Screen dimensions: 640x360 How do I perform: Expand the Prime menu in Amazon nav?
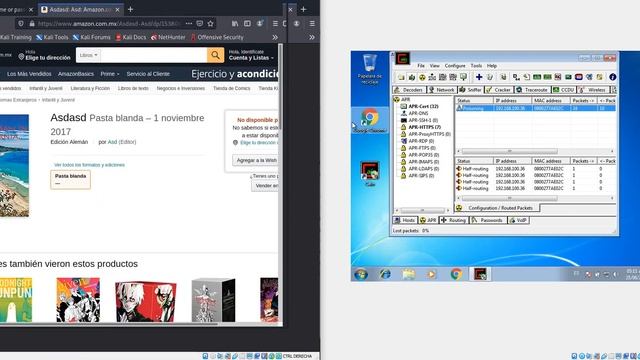[110, 74]
